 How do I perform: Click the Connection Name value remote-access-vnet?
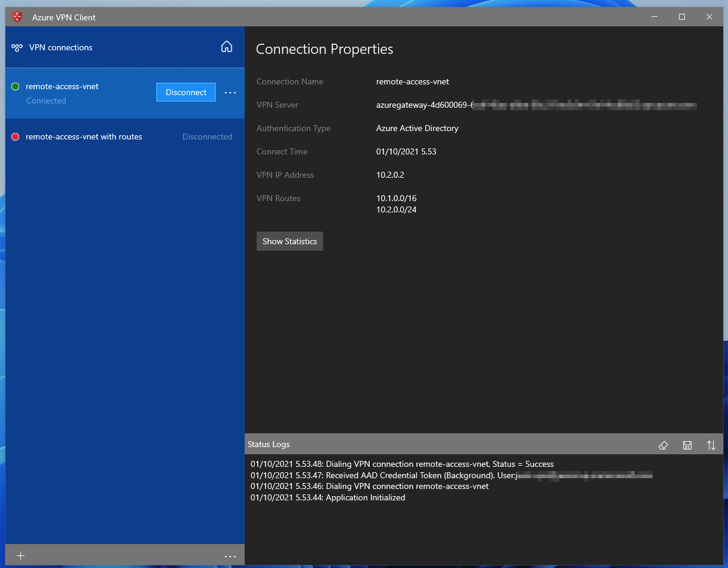pyautogui.click(x=413, y=81)
